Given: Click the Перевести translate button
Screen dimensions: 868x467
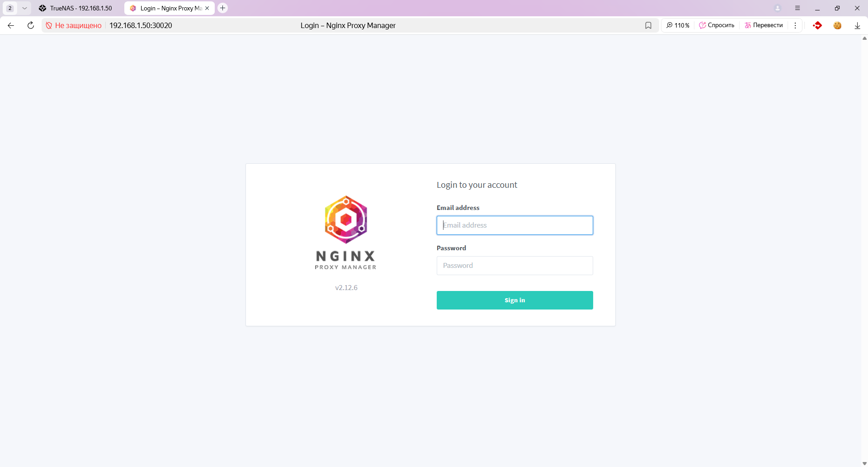Looking at the screenshot, I should [764, 25].
